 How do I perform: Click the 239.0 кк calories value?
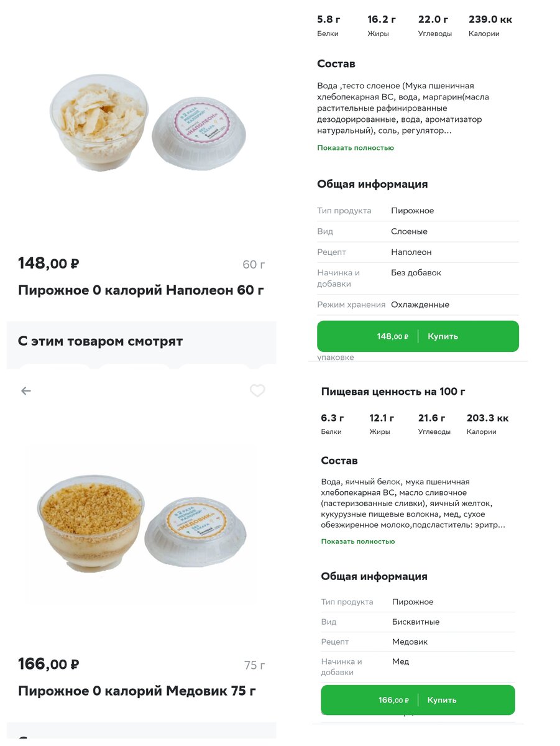(x=490, y=20)
